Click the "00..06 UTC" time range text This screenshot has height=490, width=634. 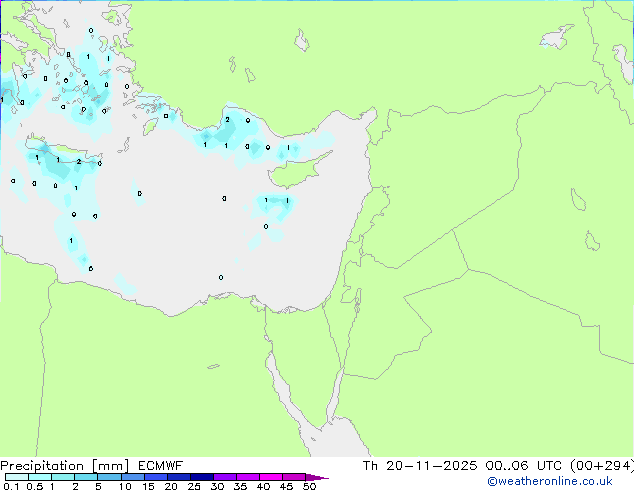(524, 466)
